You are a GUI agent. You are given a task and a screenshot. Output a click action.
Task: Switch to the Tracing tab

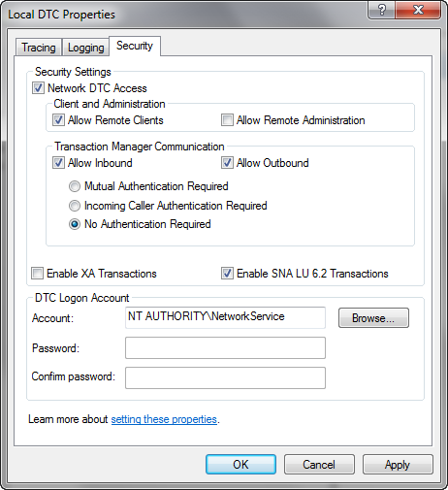pyautogui.click(x=39, y=48)
